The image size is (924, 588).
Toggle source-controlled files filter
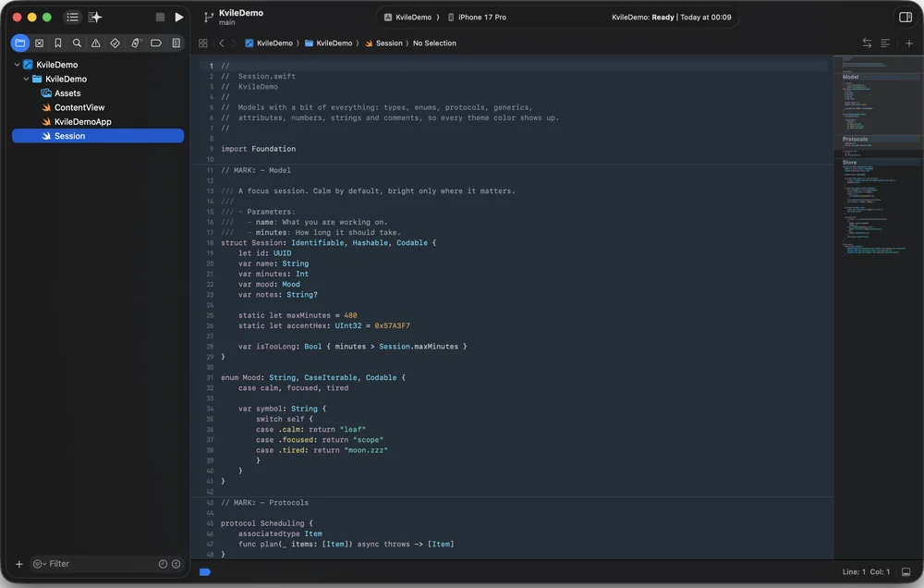coord(176,564)
